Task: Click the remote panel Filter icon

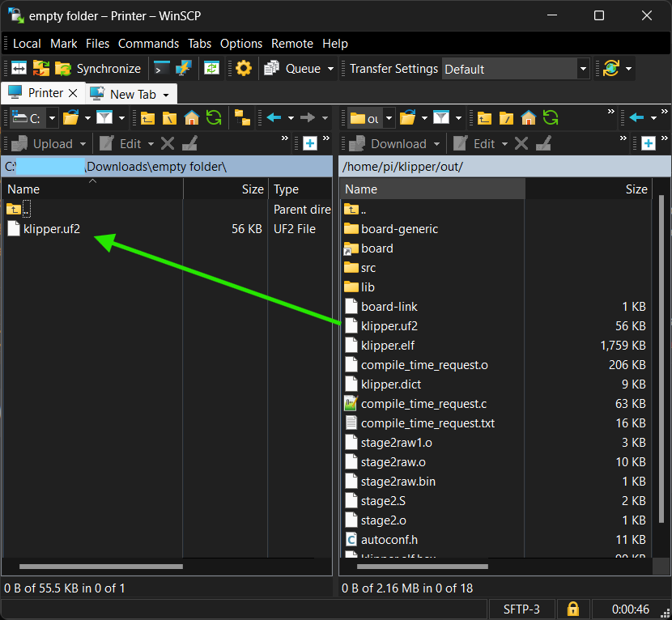Action: click(x=441, y=117)
